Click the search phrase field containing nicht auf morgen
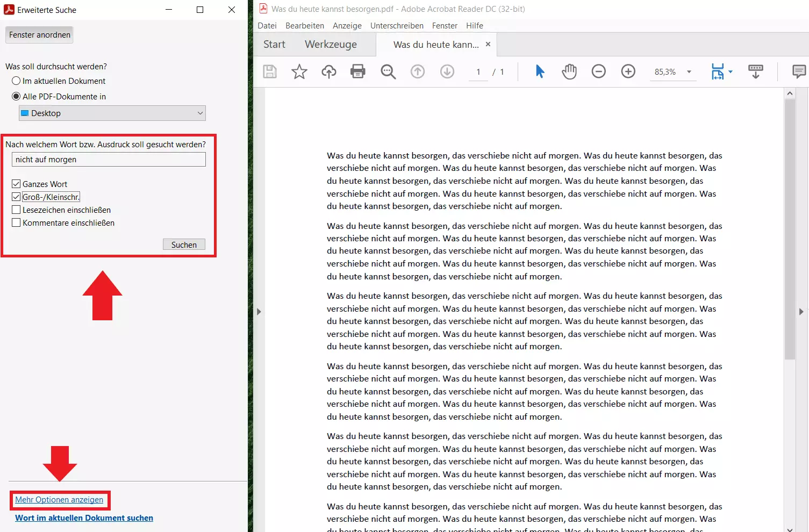Viewport: 809px width, 532px height. click(109, 160)
